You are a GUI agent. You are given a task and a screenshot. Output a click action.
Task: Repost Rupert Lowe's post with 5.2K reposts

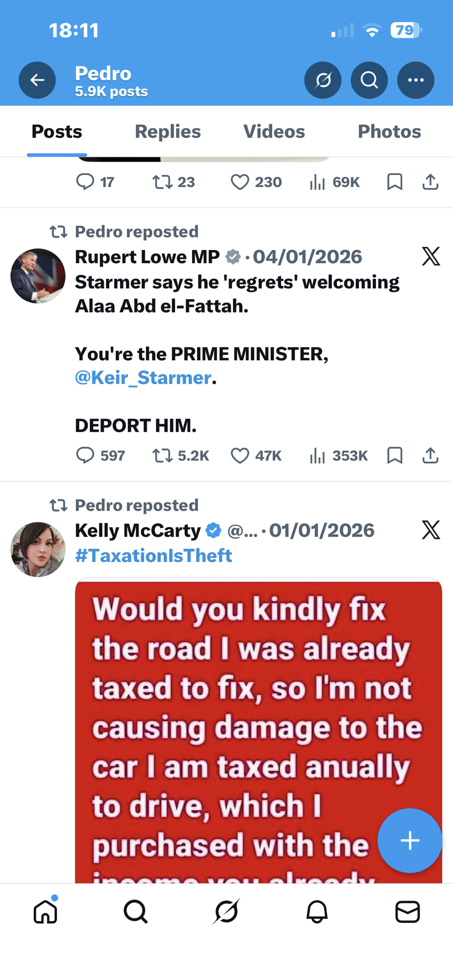coord(162,456)
